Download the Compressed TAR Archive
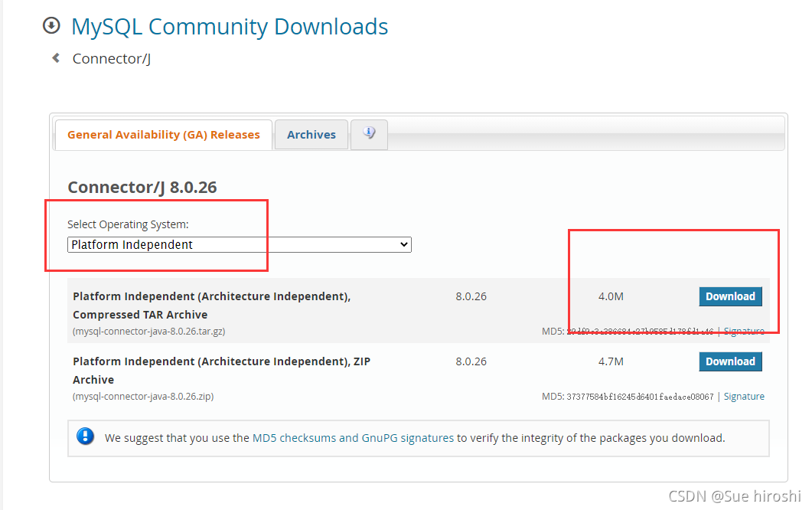This screenshot has height=510, width=812. (x=730, y=296)
